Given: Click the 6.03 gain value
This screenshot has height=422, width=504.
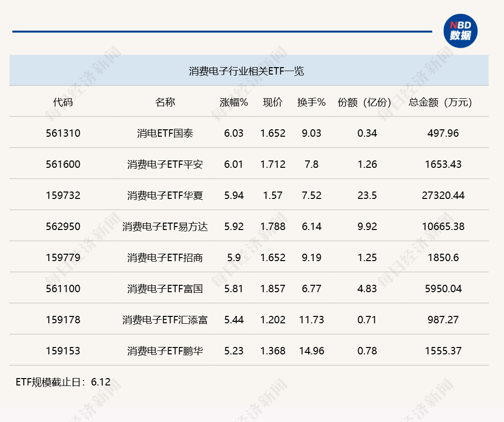Looking at the screenshot, I should pos(234,133).
